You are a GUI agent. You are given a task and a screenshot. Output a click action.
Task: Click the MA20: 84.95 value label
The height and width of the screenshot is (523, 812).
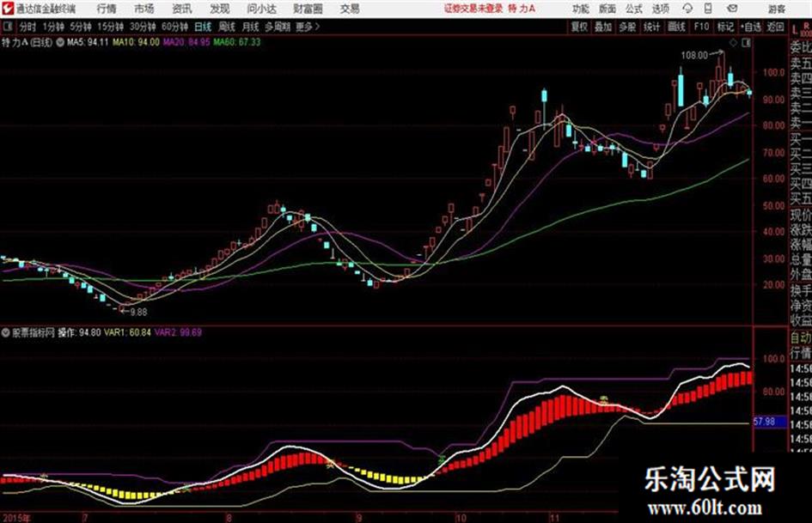coord(186,42)
